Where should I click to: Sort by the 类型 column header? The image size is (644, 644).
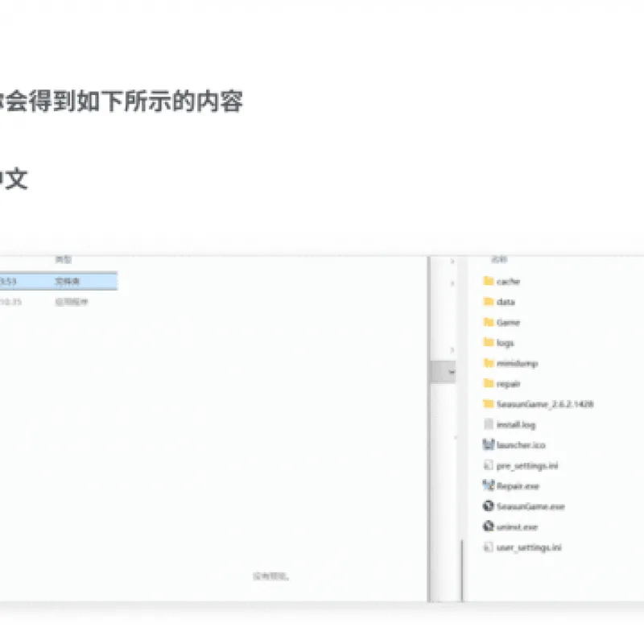64,259
